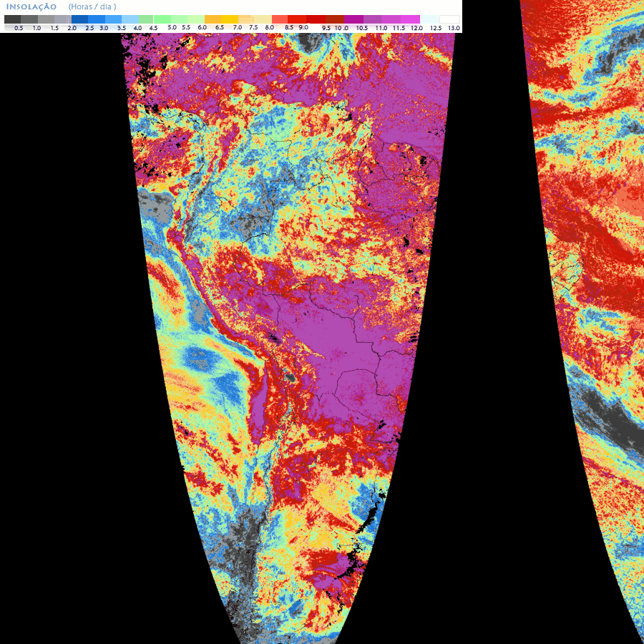Pick the light blue swatch above 4.0
This screenshot has width=644, height=644.
(x=130, y=19)
